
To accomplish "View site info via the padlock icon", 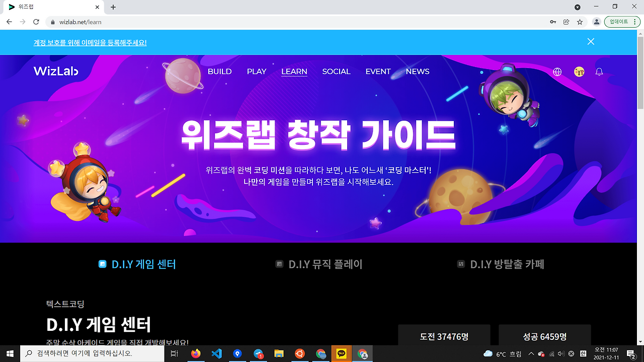I will (53, 22).
